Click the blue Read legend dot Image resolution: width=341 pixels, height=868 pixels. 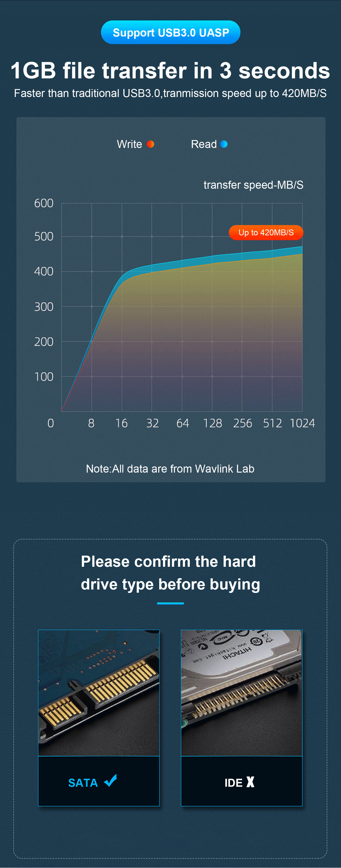(224, 144)
